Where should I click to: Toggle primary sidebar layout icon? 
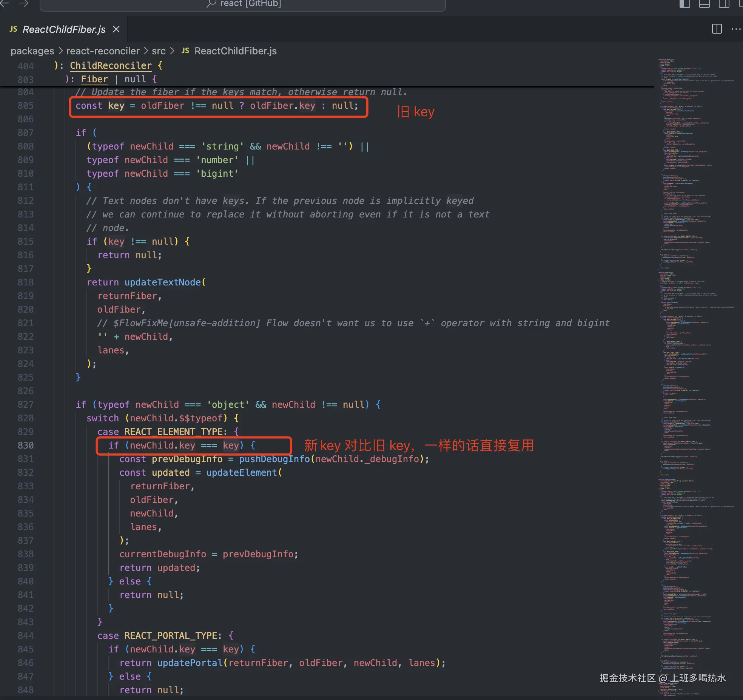pyautogui.click(x=684, y=4)
